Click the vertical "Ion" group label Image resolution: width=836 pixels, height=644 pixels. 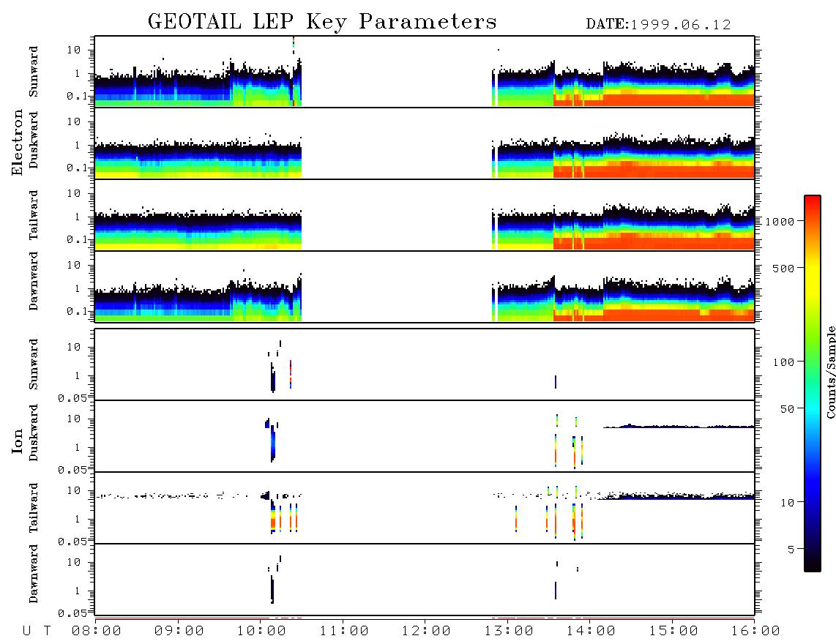(18, 441)
